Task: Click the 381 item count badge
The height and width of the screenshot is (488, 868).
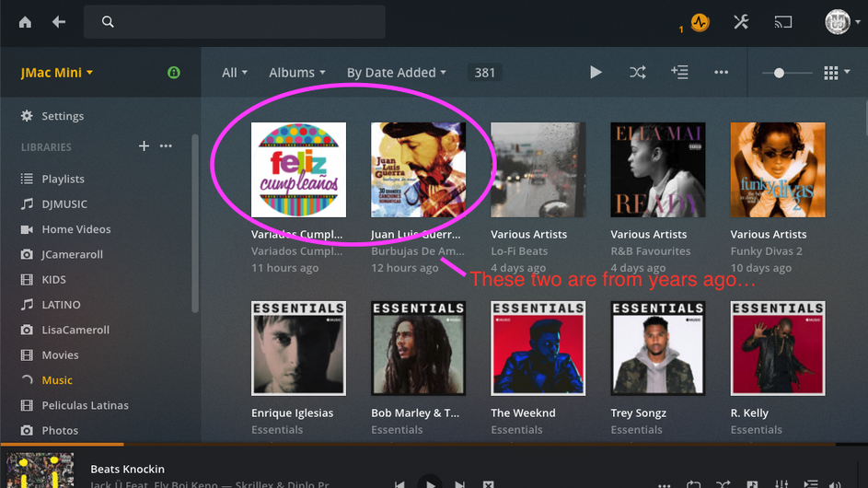Action: [x=485, y=73]
